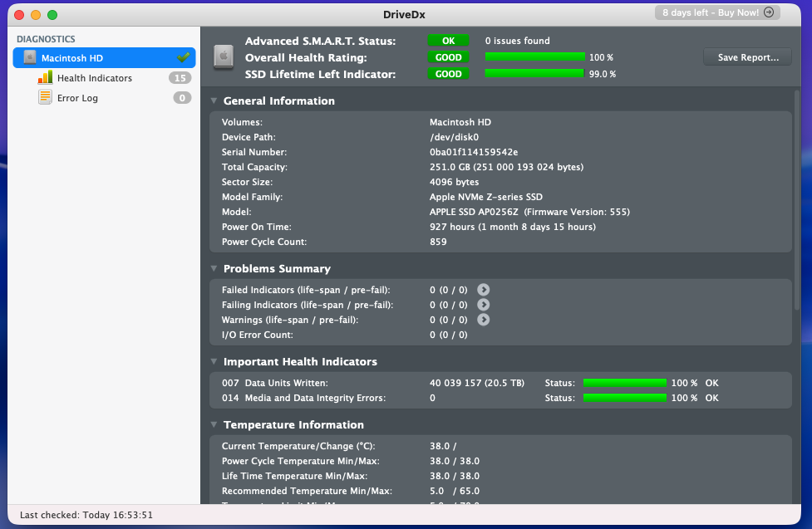Click the Error Log count badge 0
This screenshot has width=812, height=529.
(x=182, y=98)
